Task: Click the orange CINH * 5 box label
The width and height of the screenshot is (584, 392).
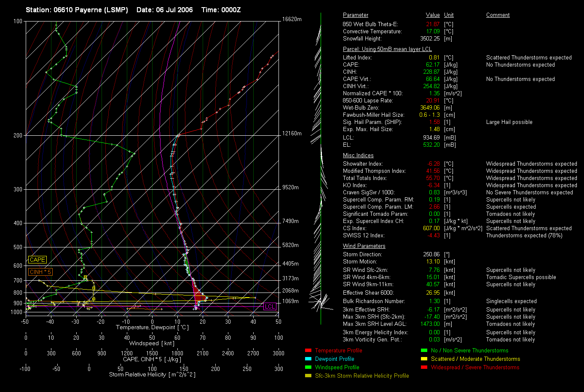Action: [40, 272]
